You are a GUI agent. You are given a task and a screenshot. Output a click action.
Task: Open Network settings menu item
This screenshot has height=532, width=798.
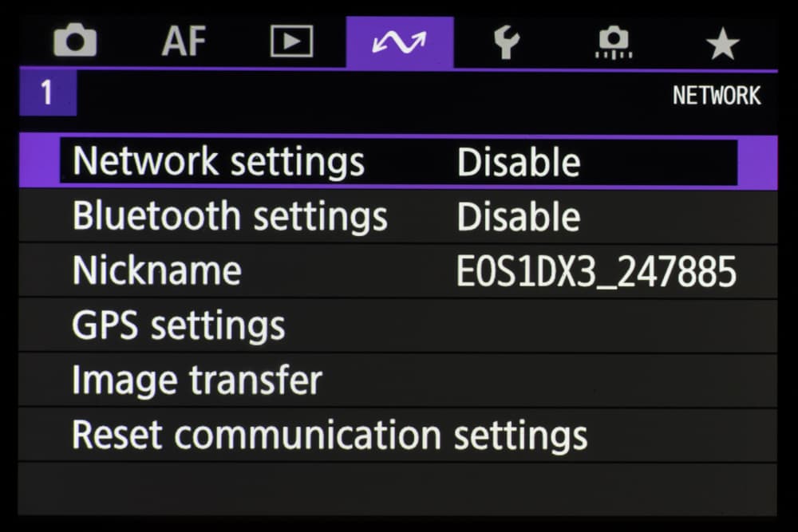(x=218, y=162)
